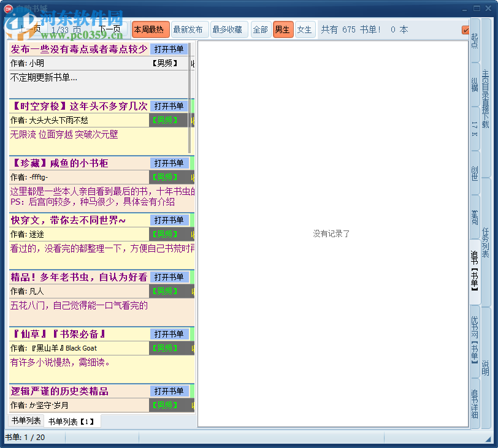Click the book list vertical scrollbar
498x448 pixels.
click(x=190, y=98)
